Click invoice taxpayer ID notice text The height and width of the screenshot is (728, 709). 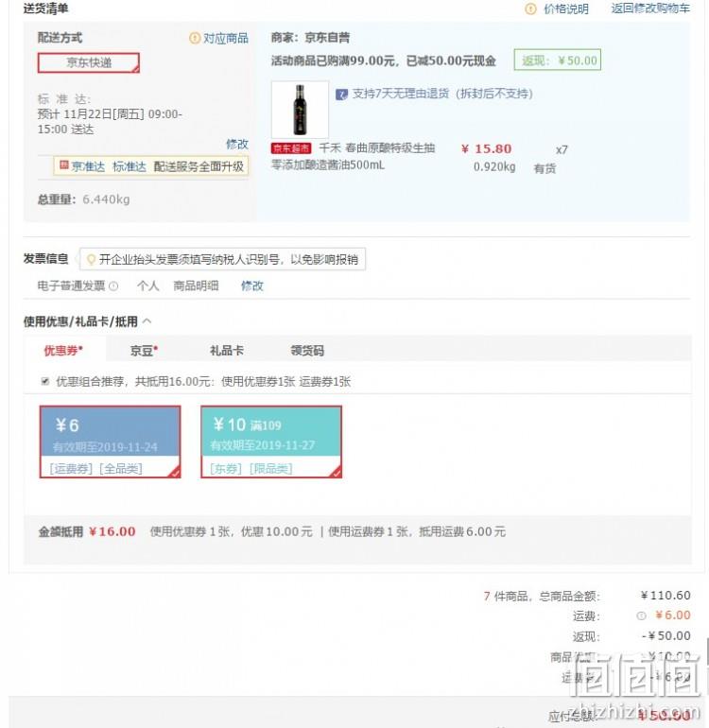[x=229, y=260]
